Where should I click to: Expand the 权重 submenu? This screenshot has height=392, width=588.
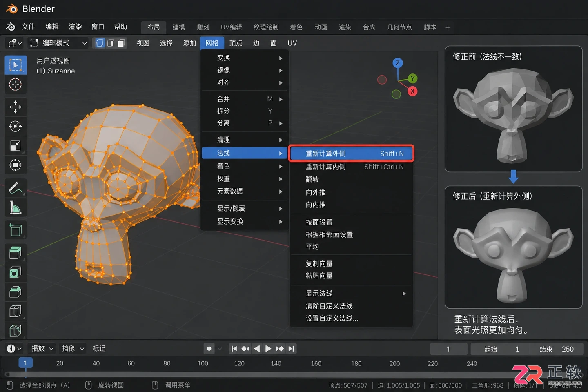[x=245, y=179]
